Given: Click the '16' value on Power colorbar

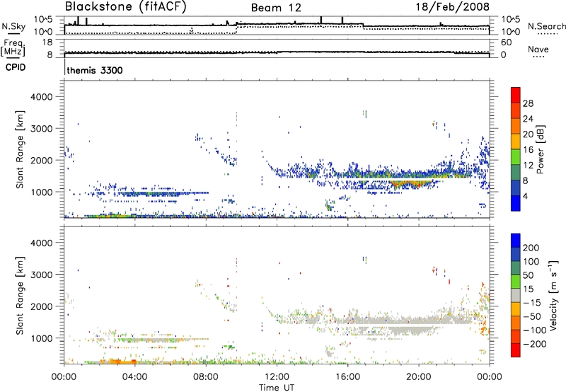Looking at the screenshot, I should 528,150.
